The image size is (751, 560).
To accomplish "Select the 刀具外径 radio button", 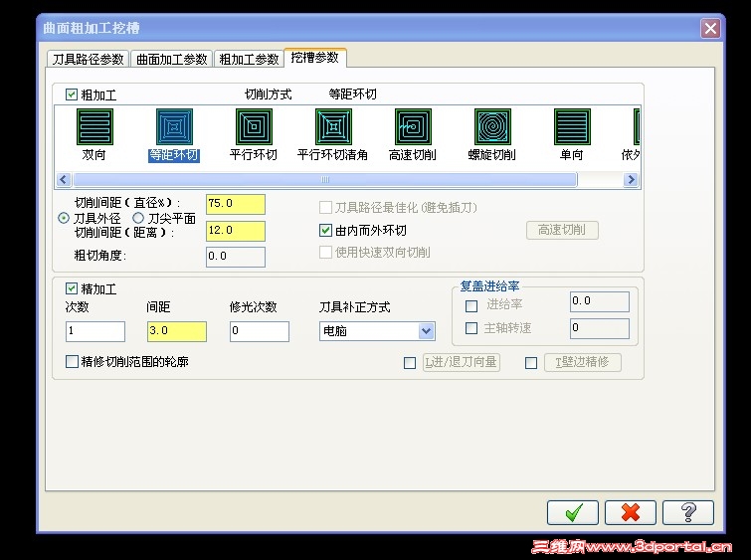I will [64, 218].
